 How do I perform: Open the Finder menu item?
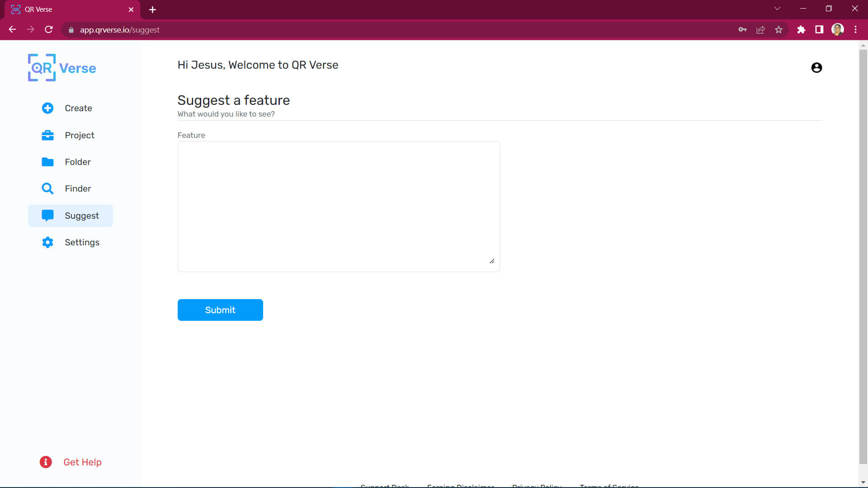[x=71, y=188]
